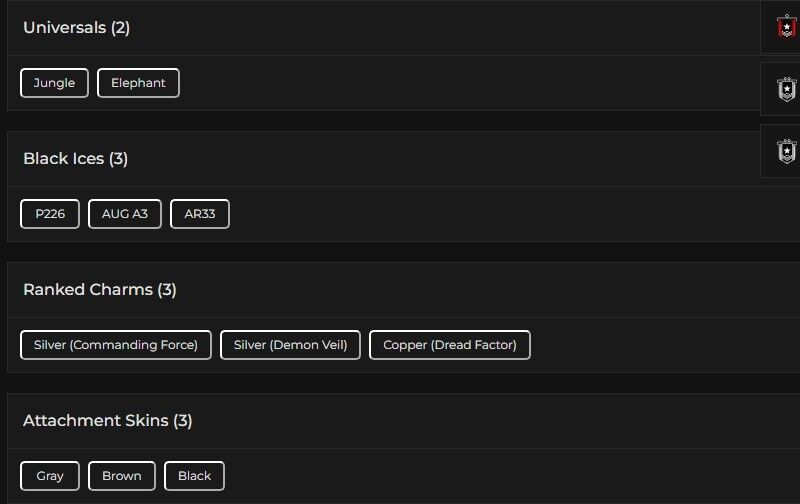Collapse the Universals (2) section header
Screen dimensions: 800x504
[77, 28]
